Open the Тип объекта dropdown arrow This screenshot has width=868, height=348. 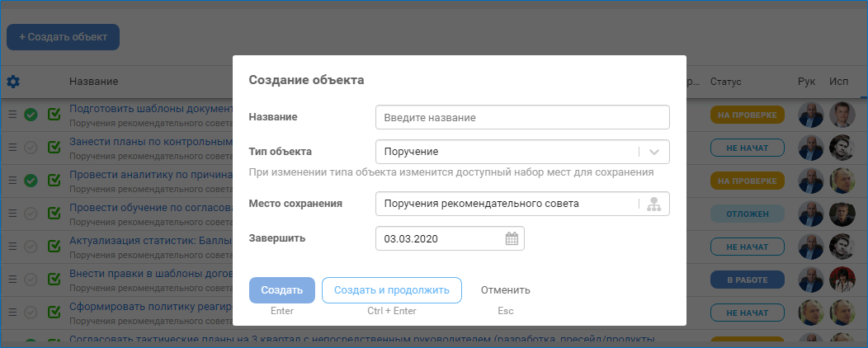pos(655,152)
